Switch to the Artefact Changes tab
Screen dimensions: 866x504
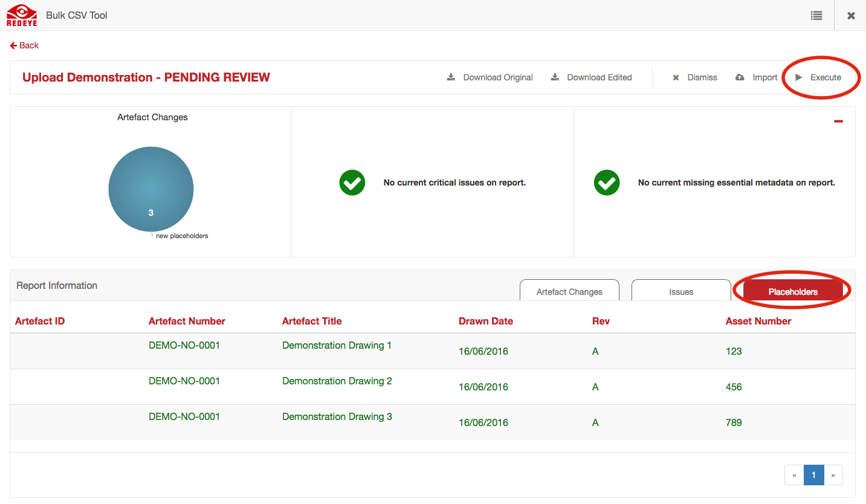coord(569,291)
